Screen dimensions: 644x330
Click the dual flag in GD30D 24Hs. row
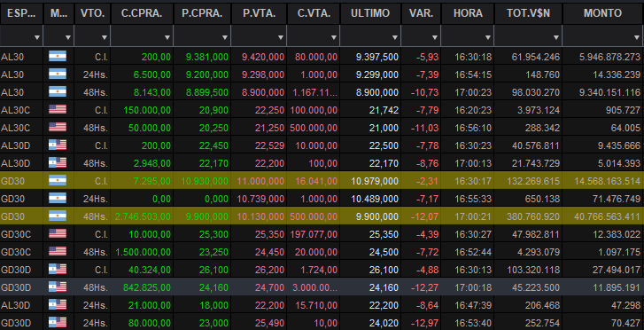click(58, 322)
